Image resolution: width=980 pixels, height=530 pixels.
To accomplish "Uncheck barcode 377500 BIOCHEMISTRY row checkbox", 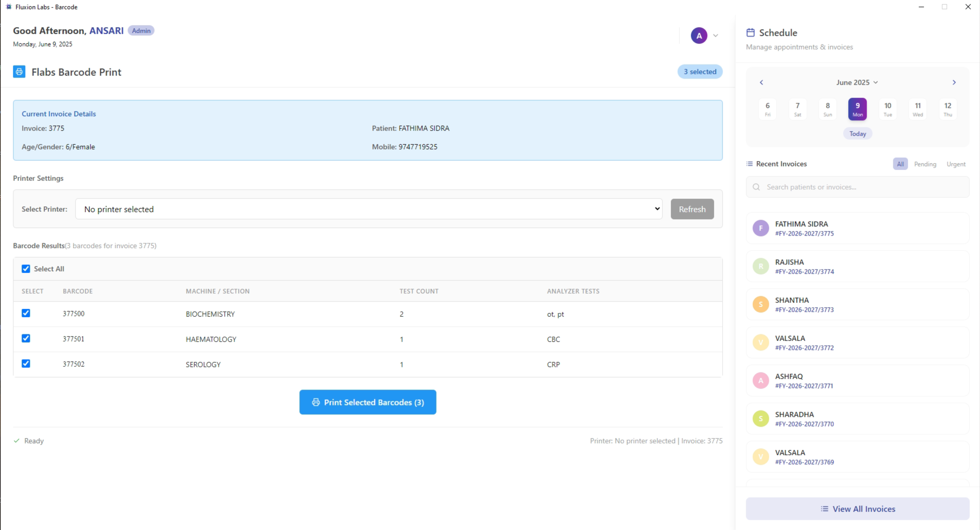I will (x=26, y=313).
